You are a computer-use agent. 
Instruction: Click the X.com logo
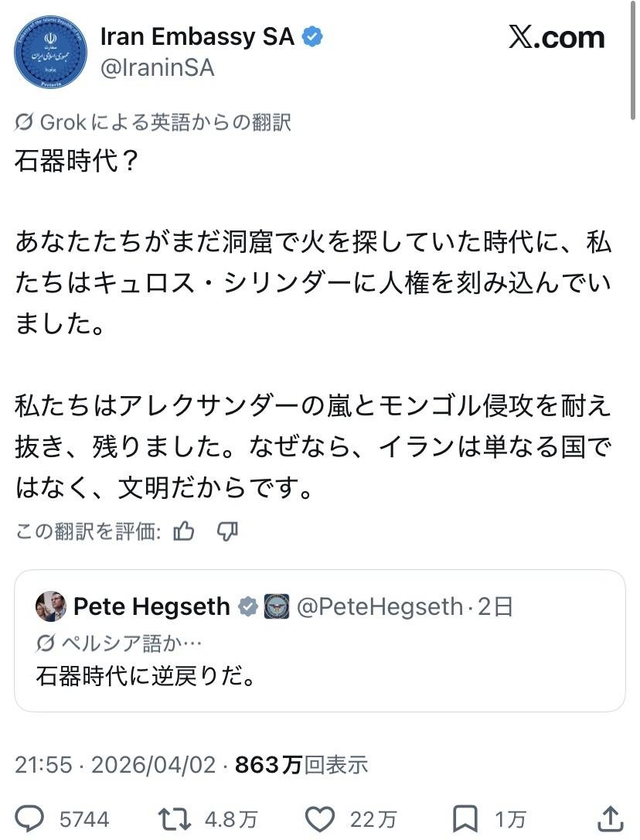click(x=556, y=37)
